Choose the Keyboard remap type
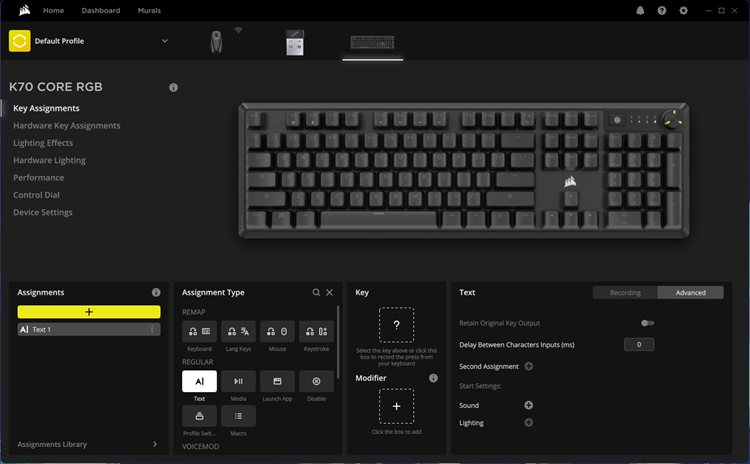Viewport: 750px width, 464px height. coord(199,331)
